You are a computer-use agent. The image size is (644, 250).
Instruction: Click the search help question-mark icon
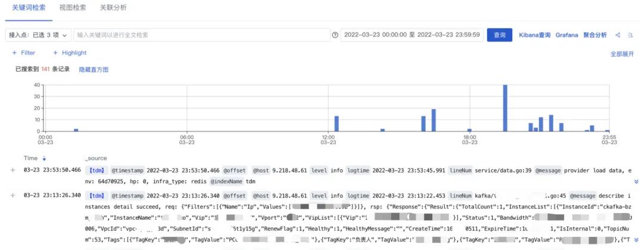coord(335,35)
